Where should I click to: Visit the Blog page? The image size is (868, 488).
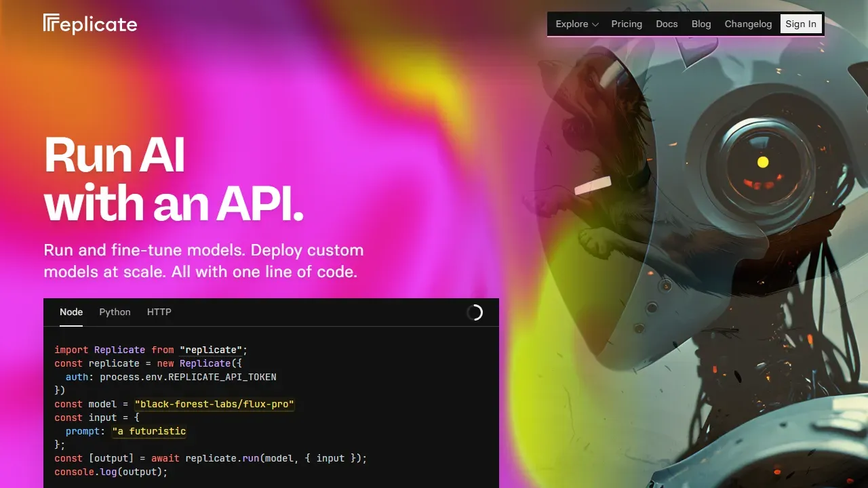701,24
